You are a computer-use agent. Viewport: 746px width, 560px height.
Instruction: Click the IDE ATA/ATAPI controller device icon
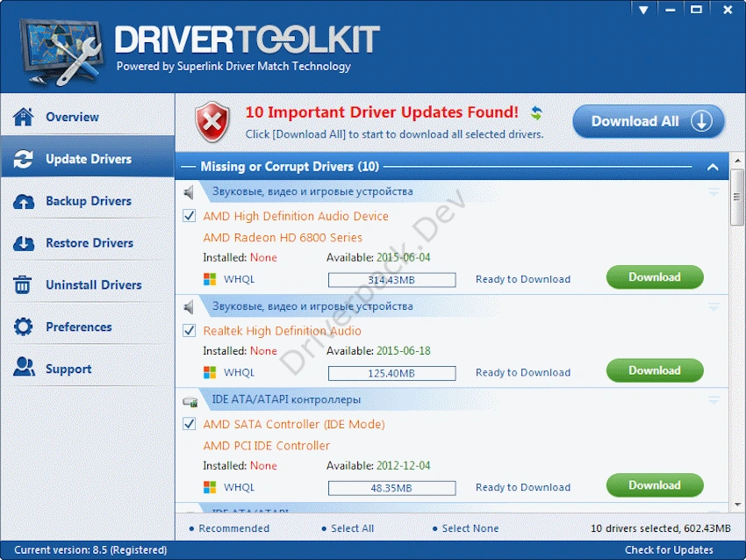[x=190, y=402]
